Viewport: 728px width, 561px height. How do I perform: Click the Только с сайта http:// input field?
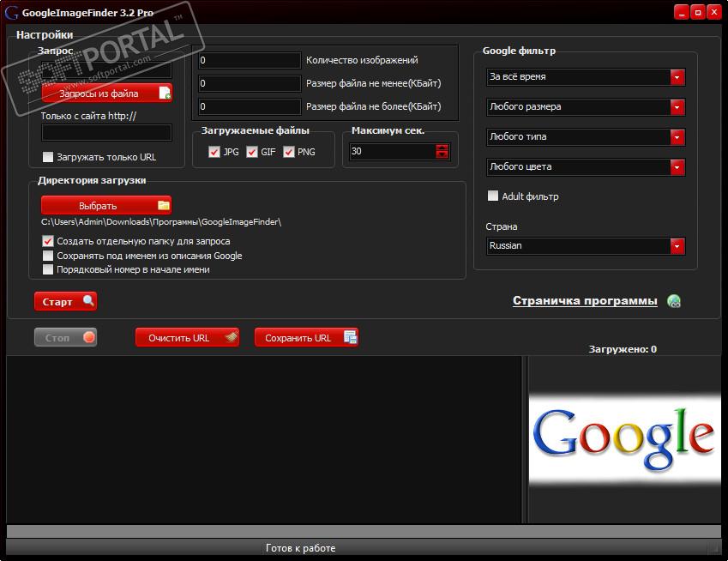tap(107, 132)
